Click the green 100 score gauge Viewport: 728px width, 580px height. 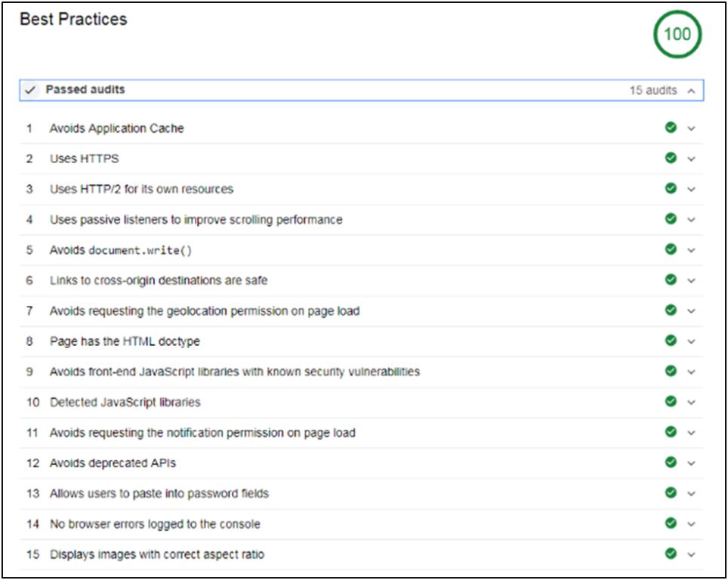coord(677,35)
